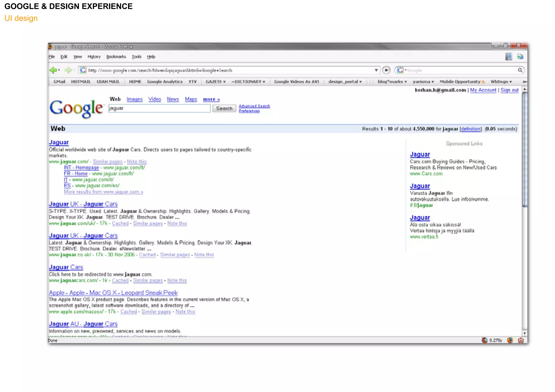Click the scrollbar up arrow
The image size is (555, 392).
pos(525,89)
